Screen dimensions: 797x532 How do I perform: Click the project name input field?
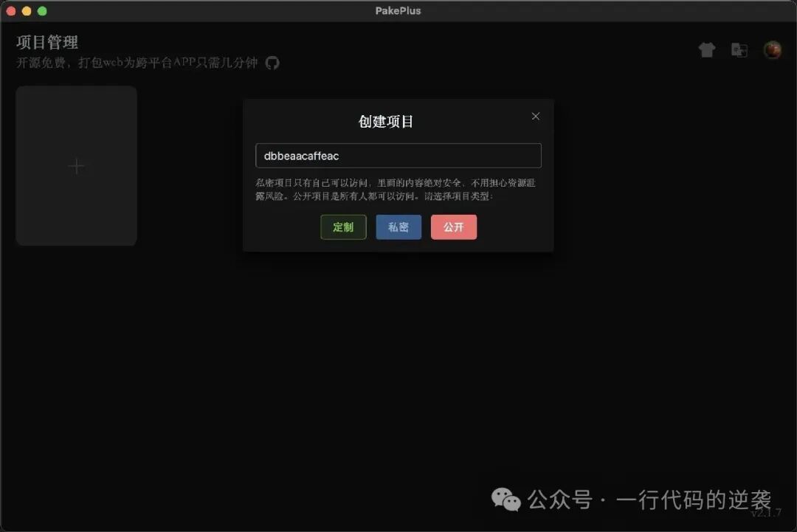click(398, 156)
